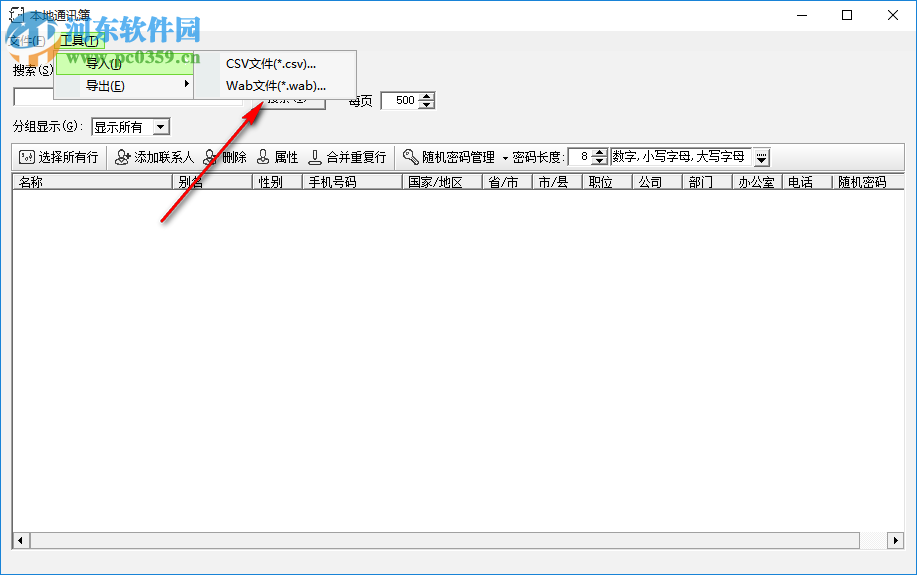Increase password length value
Image resolution: width=917 pixels, height=575 pixels.
(x=599, y=153)
